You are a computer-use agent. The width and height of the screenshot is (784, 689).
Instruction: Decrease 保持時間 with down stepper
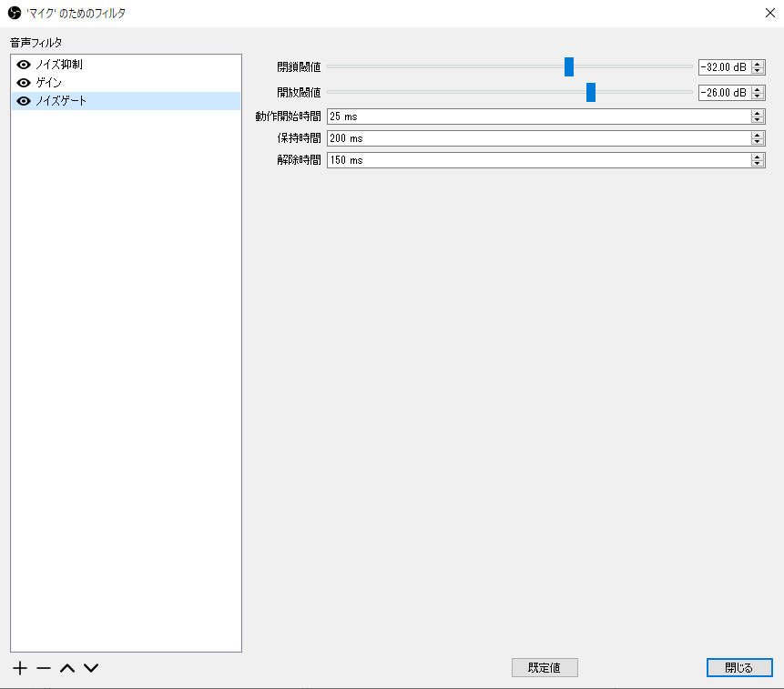pyautogui.click(x=758, y=142)
